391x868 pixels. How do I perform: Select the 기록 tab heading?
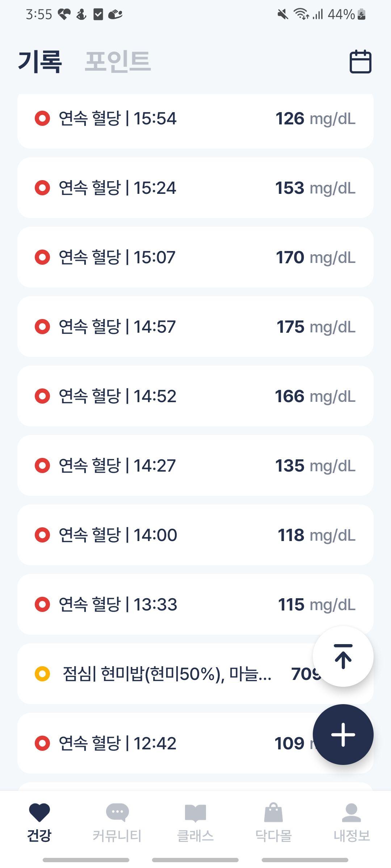coord(40,61)
